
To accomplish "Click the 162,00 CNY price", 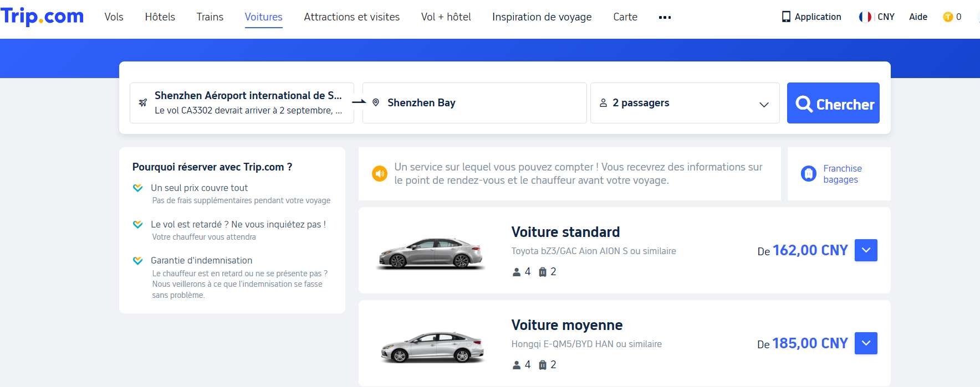I will pos(810,250).
